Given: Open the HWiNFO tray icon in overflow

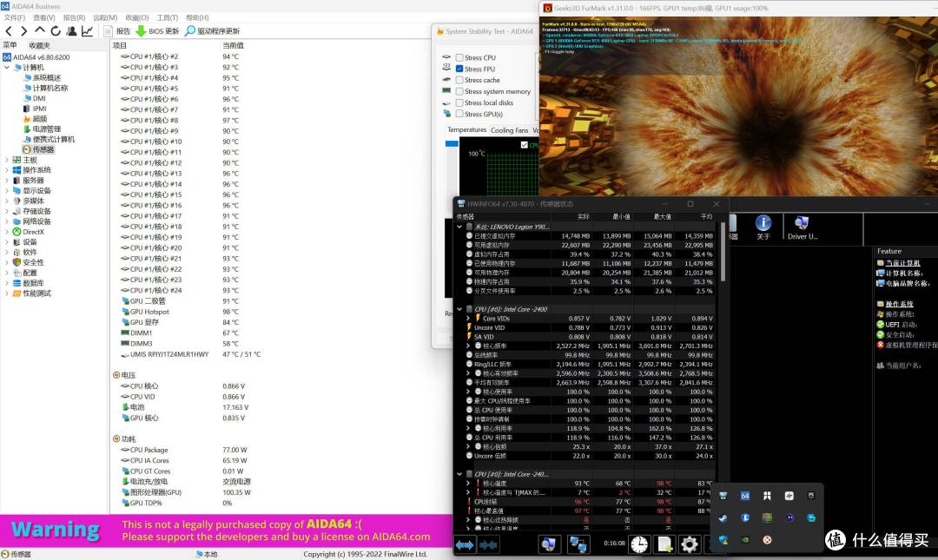Looking at the screenshot, I should (723, 496).
